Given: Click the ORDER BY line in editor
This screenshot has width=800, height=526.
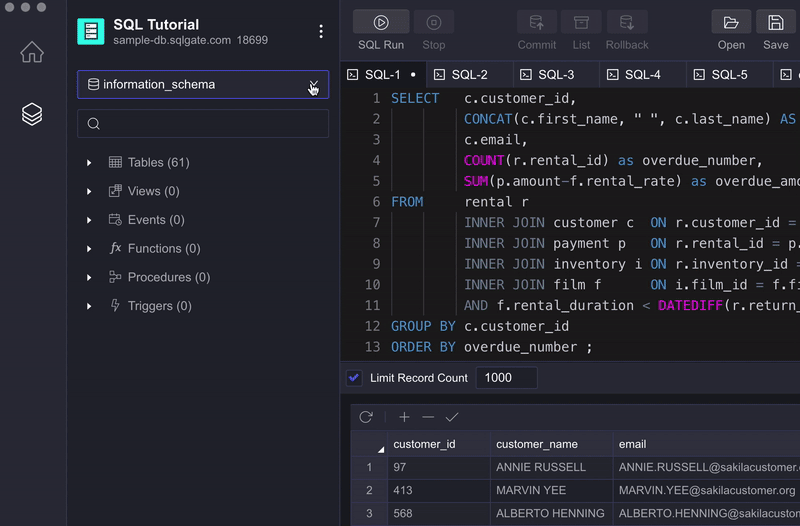Looking at the screenshot, I should click(x=491, y=347).
